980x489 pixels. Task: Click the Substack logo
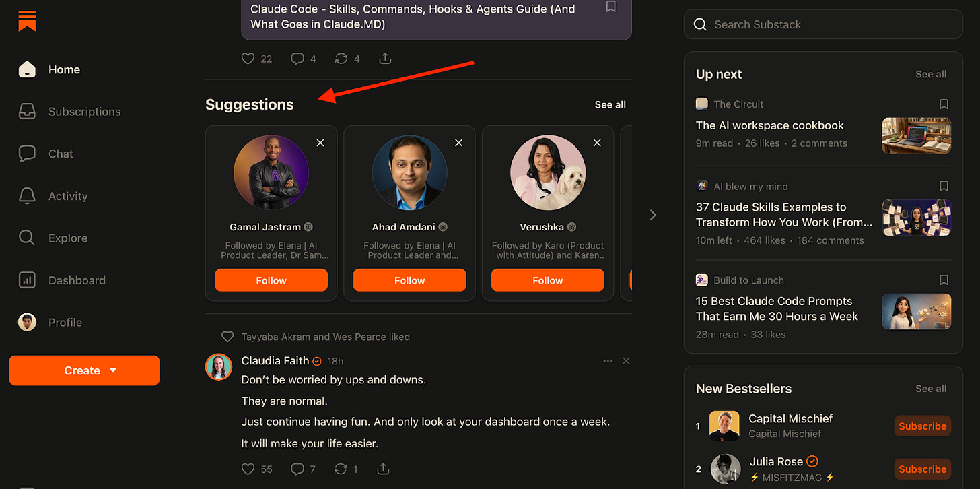pos(26,21)
